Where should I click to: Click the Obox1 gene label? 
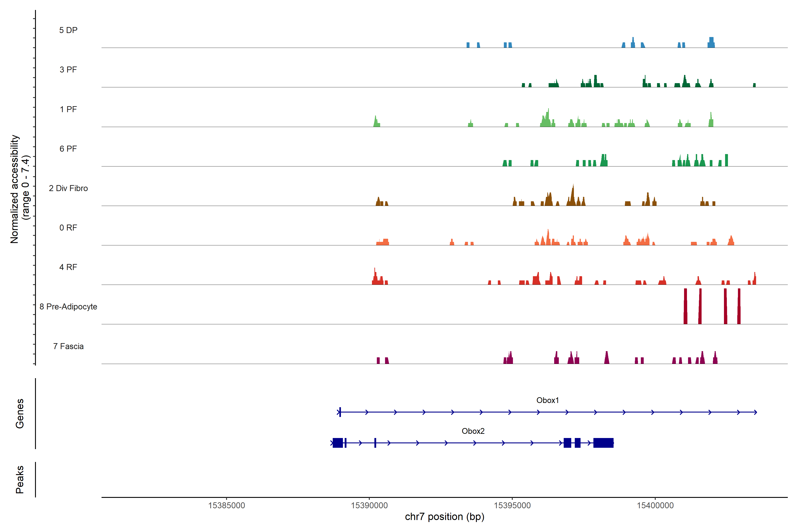547,400
